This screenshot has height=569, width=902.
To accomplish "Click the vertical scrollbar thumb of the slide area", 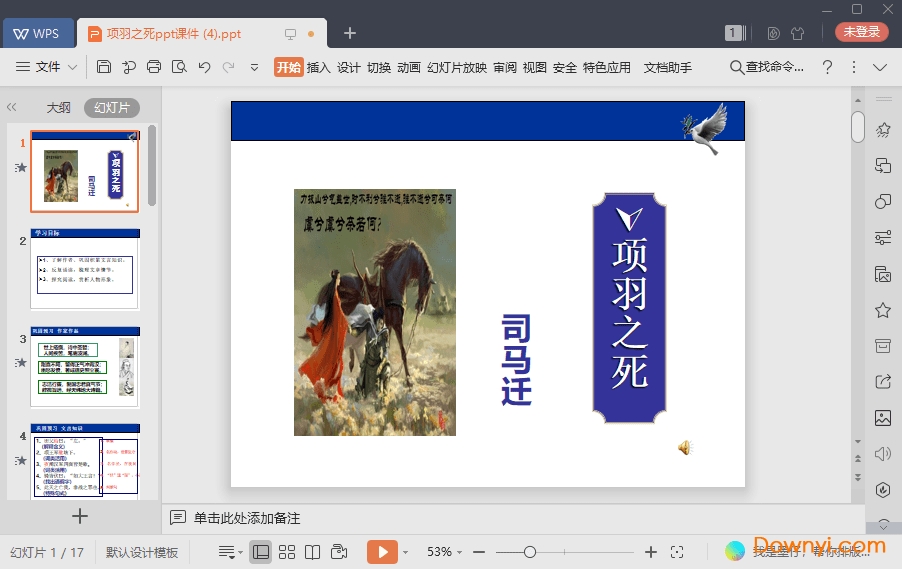I will click(x=858, y=127).
